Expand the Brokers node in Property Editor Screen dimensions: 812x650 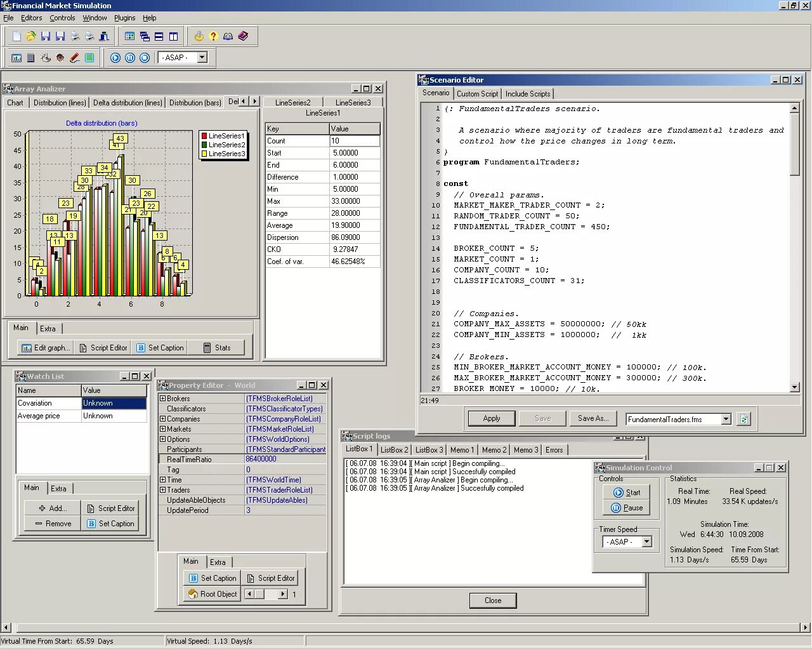(162, 399)
